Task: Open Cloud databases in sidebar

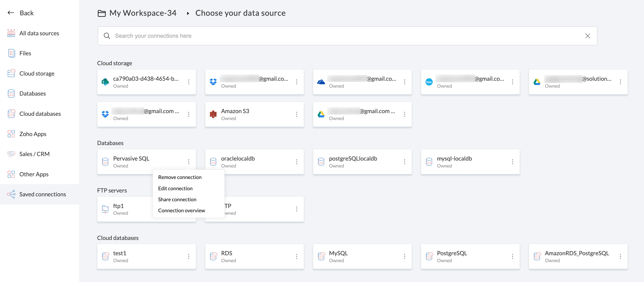Action: (40, 114)
